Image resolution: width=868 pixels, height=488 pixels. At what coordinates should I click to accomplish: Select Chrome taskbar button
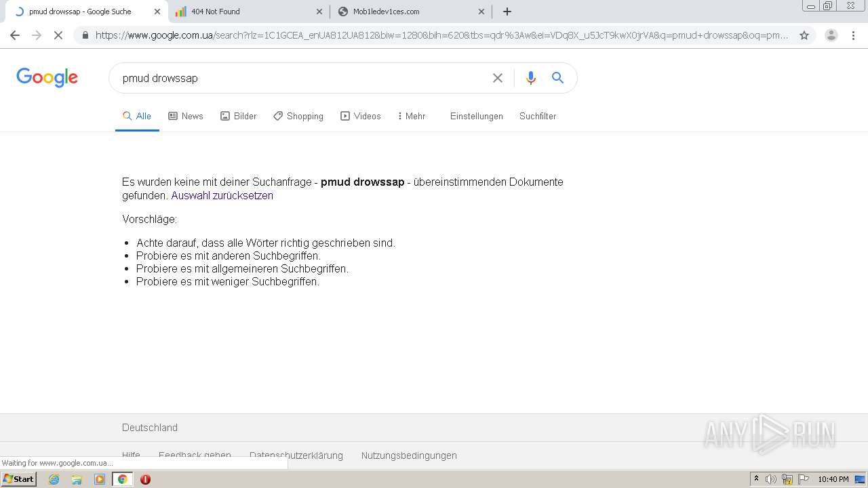[x=122, y=479]
